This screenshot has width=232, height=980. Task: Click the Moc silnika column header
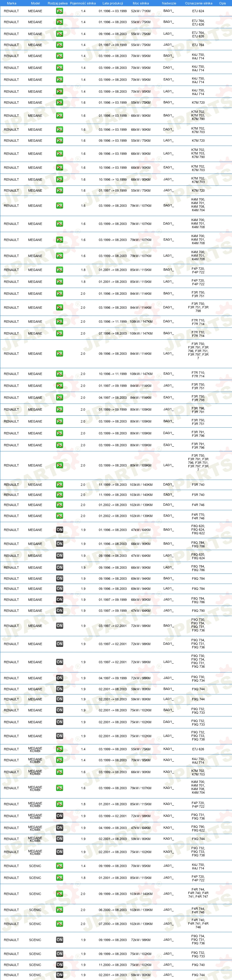[141, 3]
